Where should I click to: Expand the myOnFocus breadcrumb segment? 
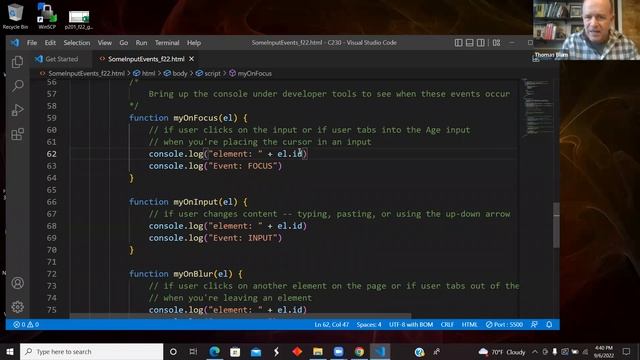[250, 73]
